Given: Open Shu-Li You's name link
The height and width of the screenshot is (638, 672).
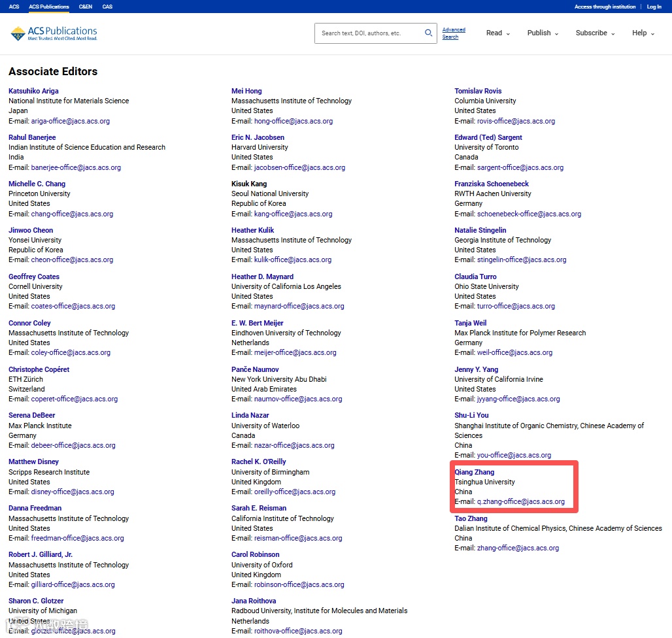Looking at the screenshot, I should click(471, 415).
